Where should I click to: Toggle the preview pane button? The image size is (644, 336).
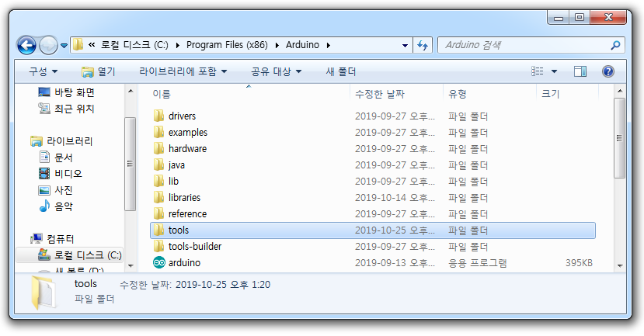point(580,71)
